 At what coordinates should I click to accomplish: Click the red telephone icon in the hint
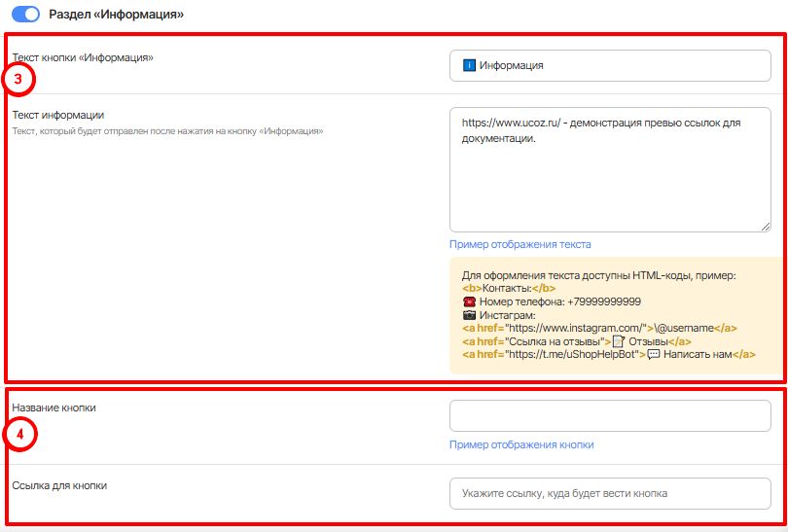(x=469, y=301)
